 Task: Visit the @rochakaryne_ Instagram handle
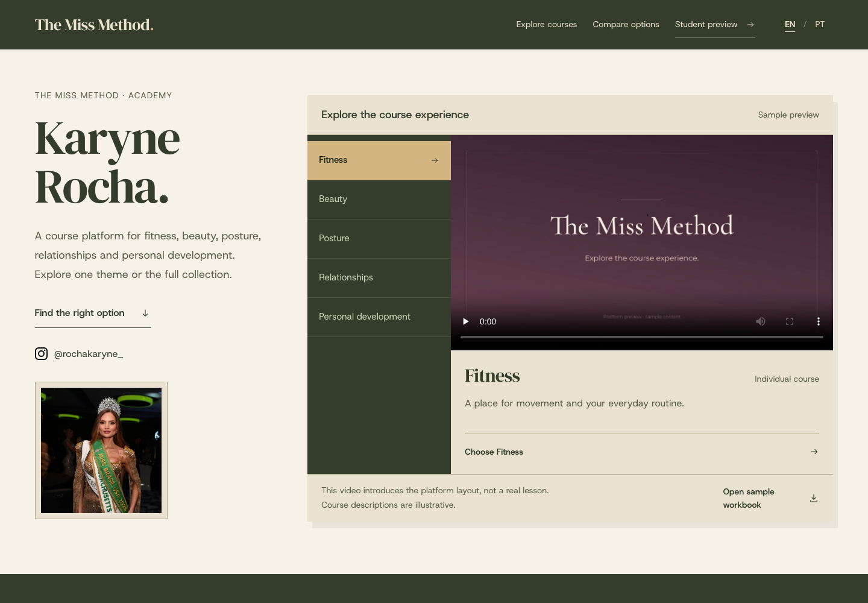[89, 354]
